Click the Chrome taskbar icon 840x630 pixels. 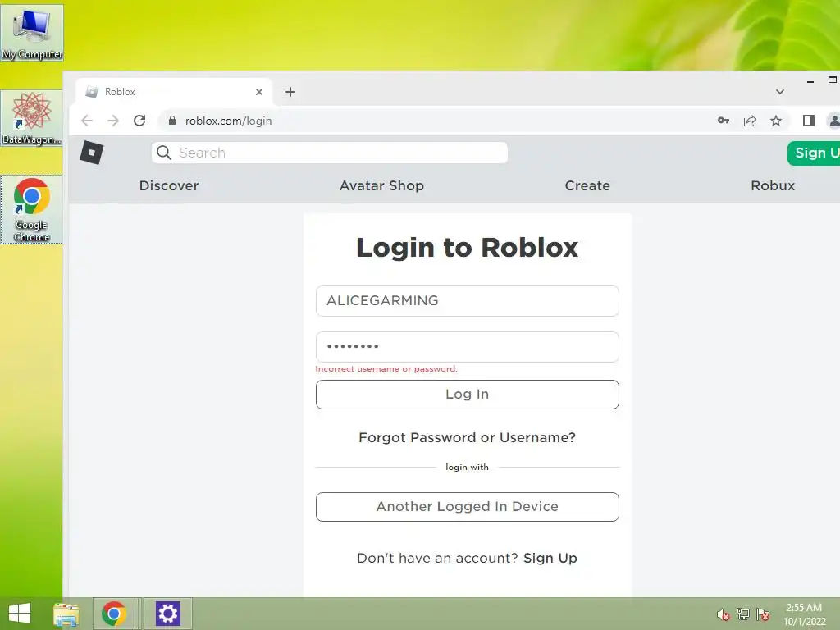coord(113,614)
